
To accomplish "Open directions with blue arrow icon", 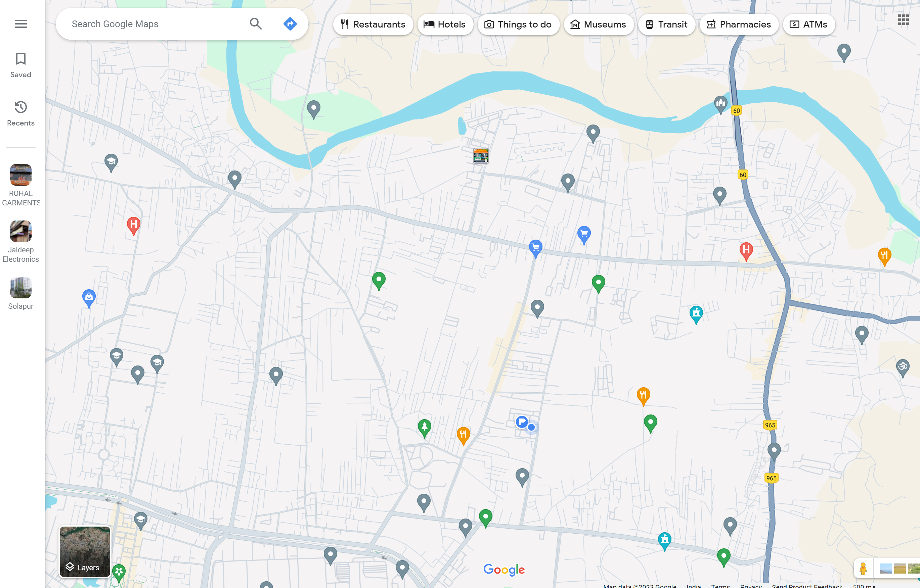I will (x=290, y=24).
